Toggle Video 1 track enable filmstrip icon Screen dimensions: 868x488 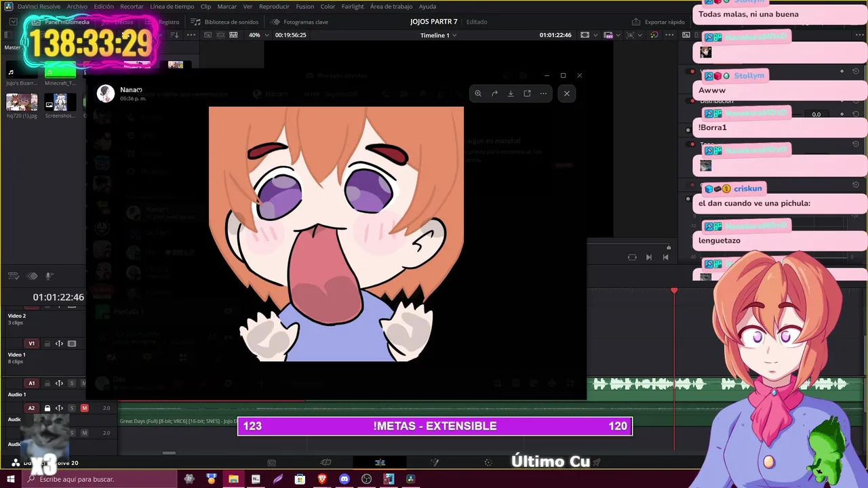tap(72, 344)
